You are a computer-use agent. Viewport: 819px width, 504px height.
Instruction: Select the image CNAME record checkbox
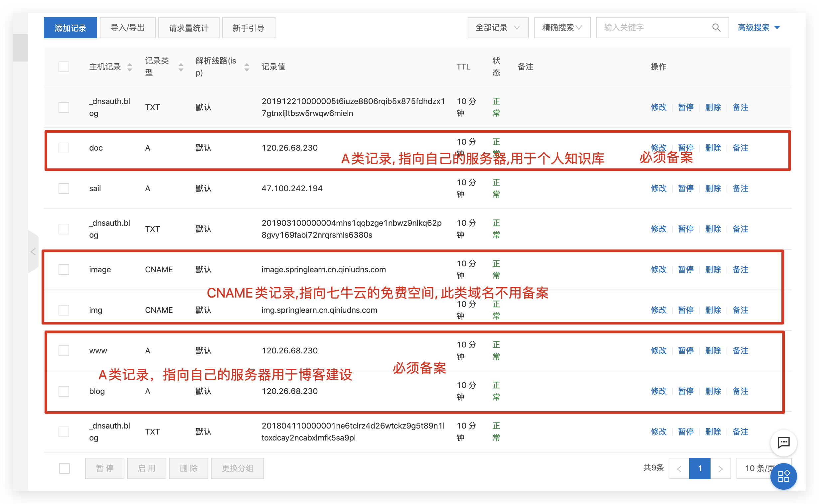click(64, 269)
